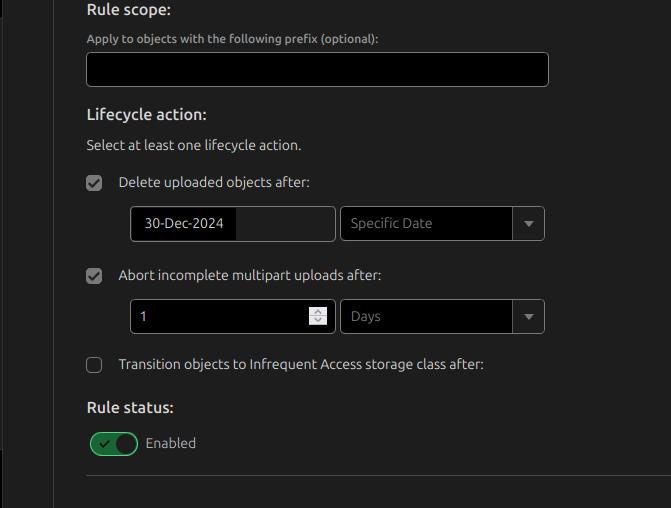Click the arrow beside the Days selector
This screenshot has height=508, width=671.
pos(529,316)
